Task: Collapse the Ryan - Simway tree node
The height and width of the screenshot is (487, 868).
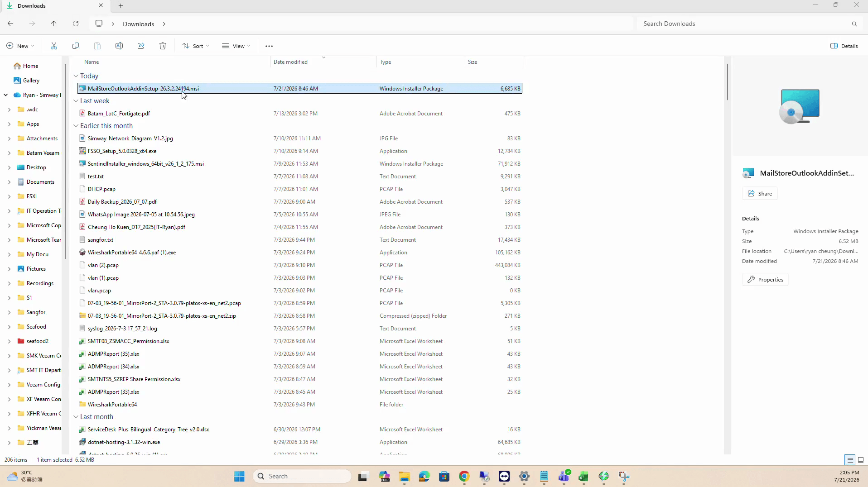Action: (5, 95)
